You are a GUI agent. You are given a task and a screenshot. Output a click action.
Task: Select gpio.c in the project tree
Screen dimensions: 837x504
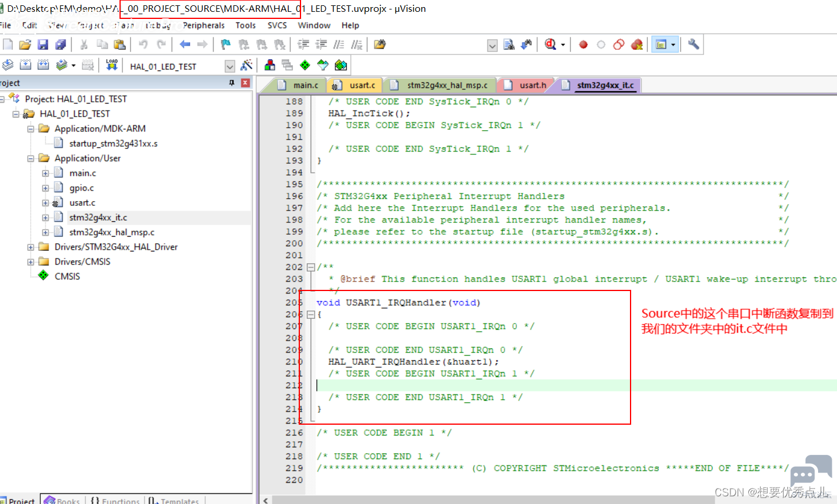click(x=82, y=188)
